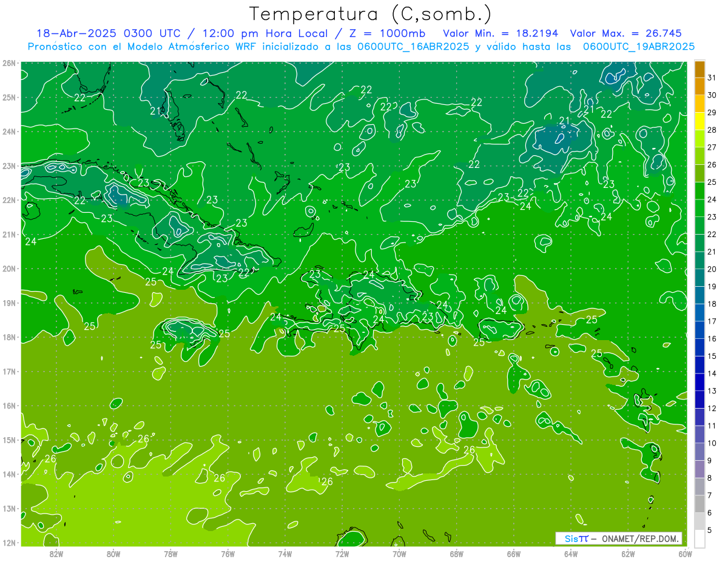
Task: Click the color scale label '20'
Action: pyautogui.click(x=712, y=269)
